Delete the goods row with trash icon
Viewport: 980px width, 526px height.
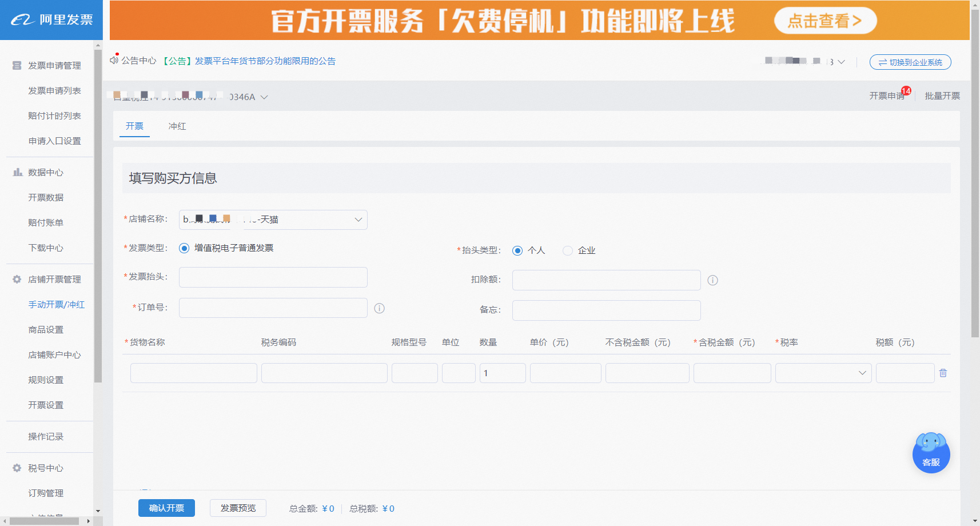(x=943, y=373)
